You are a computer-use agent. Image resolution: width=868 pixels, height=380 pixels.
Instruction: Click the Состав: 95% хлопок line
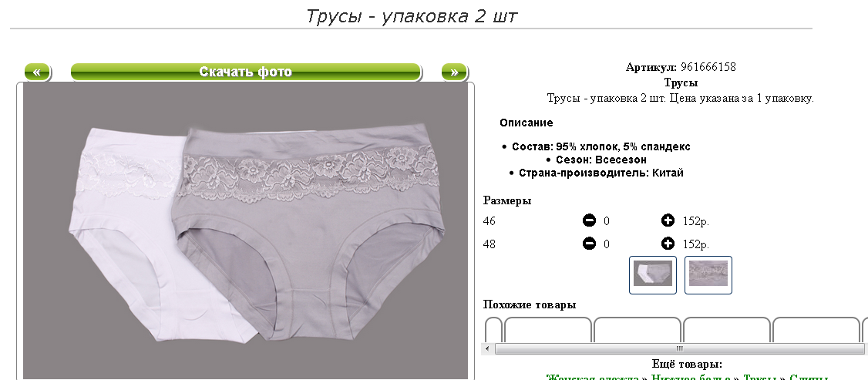point(601,146)
